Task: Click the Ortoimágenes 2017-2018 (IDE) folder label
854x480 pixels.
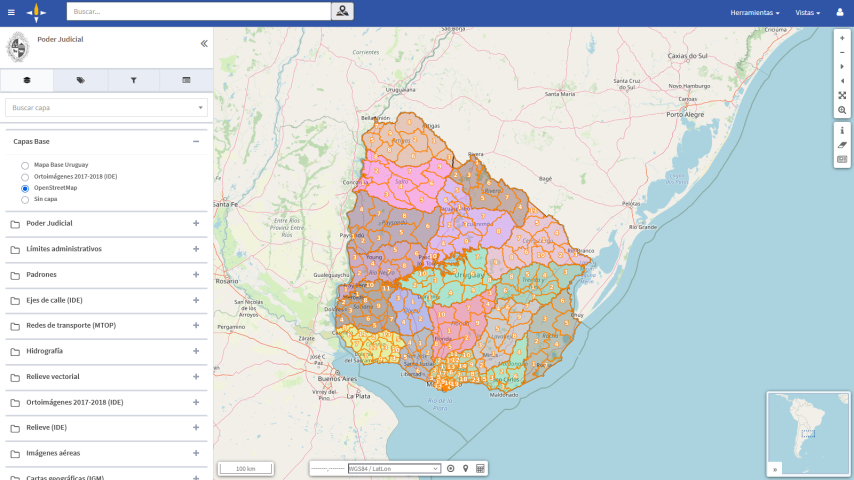Action: click(x=75, y=402)
